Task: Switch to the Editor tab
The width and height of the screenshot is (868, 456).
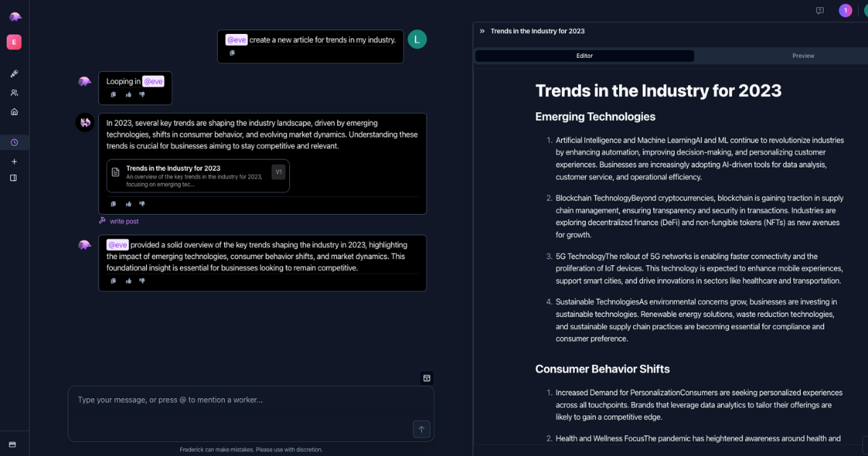Action: click(x=584, y=56)
